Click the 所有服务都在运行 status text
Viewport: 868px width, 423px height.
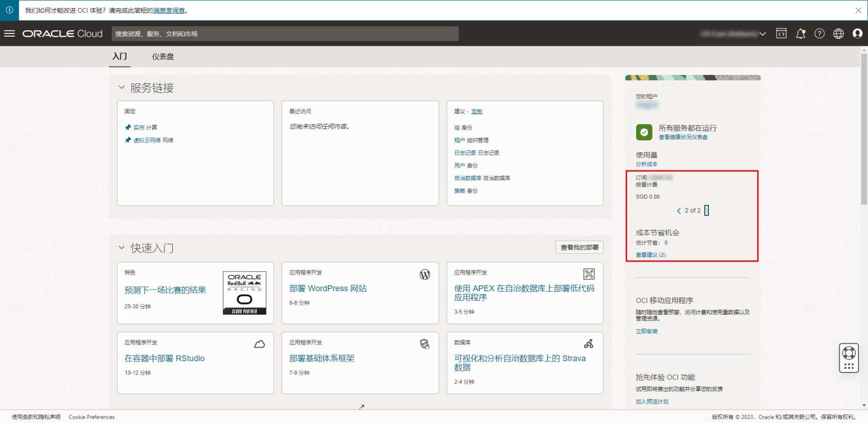click(x=687, y=128)
